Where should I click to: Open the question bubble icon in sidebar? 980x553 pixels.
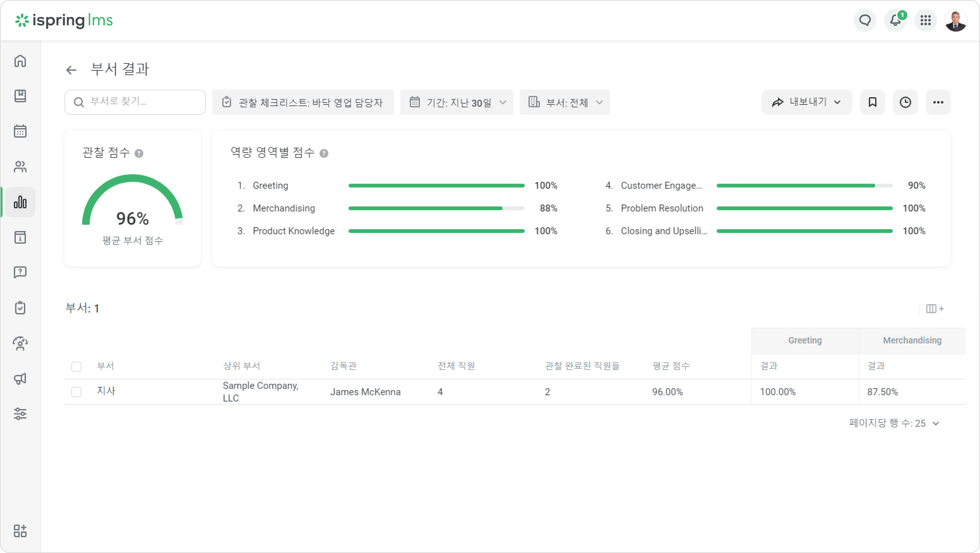coord(20,272)
